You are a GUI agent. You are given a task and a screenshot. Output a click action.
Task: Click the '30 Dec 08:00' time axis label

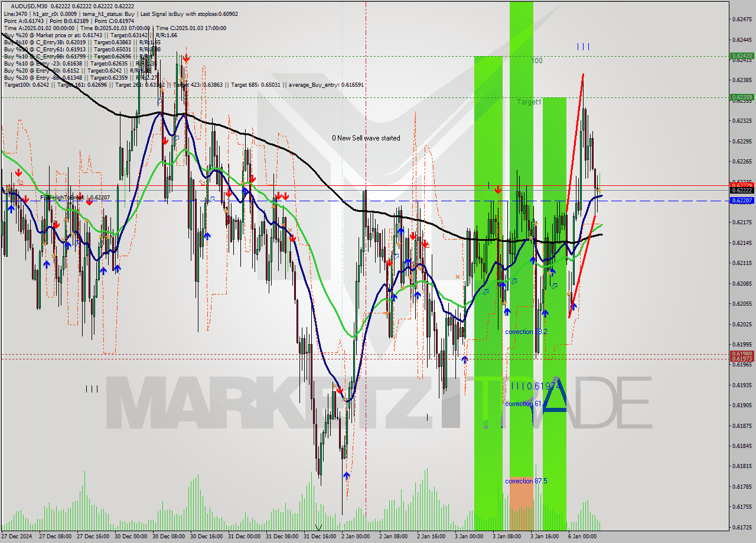(168, 537)
